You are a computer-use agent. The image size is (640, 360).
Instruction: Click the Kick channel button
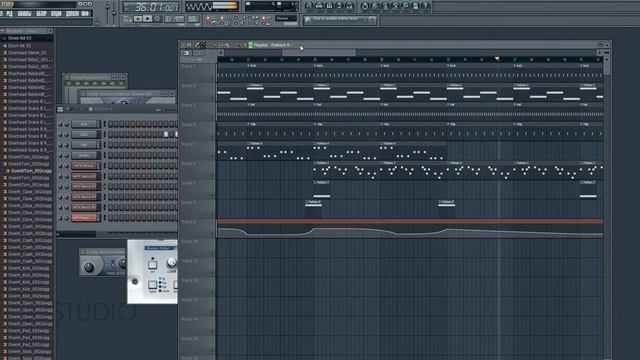click(x=84, y=124)
